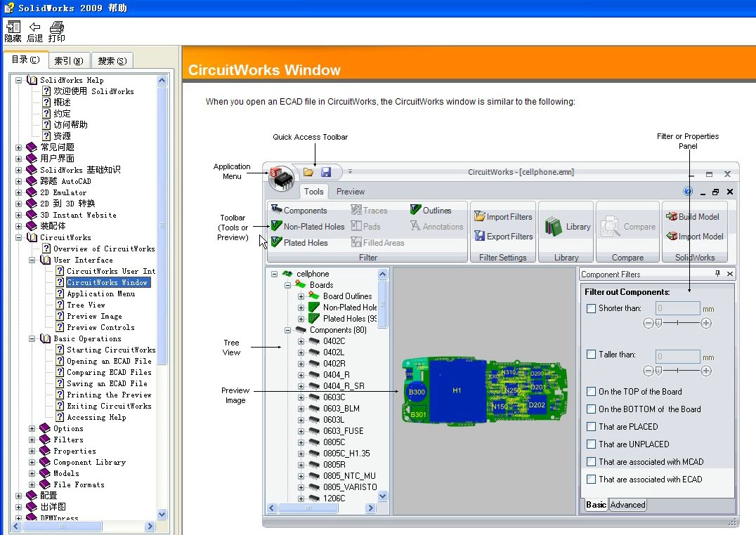Open the Library books icon
The width and height of the screenshot is (756, 535).
tap(554, 227)
